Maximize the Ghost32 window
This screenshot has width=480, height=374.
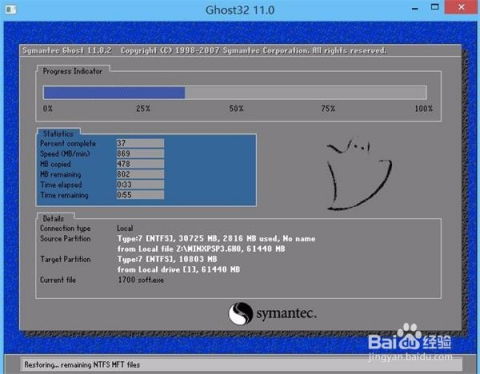point(435,7)
